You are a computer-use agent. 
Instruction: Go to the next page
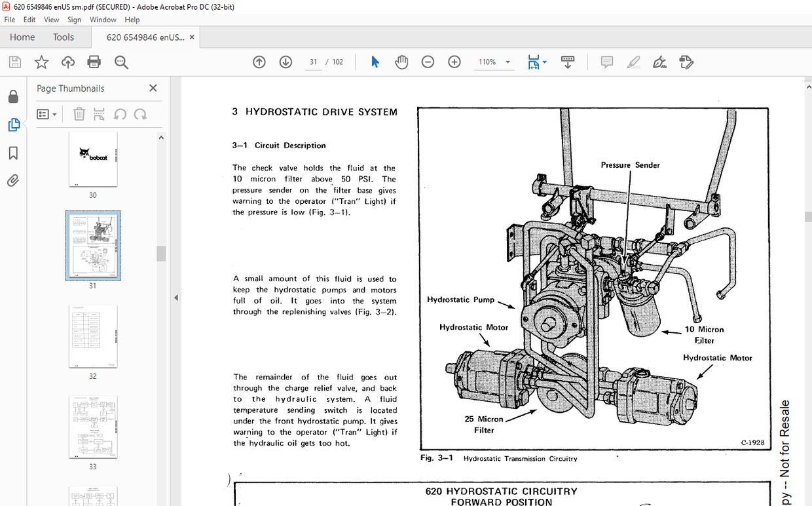pyautogui.click(x=286, y=62)
